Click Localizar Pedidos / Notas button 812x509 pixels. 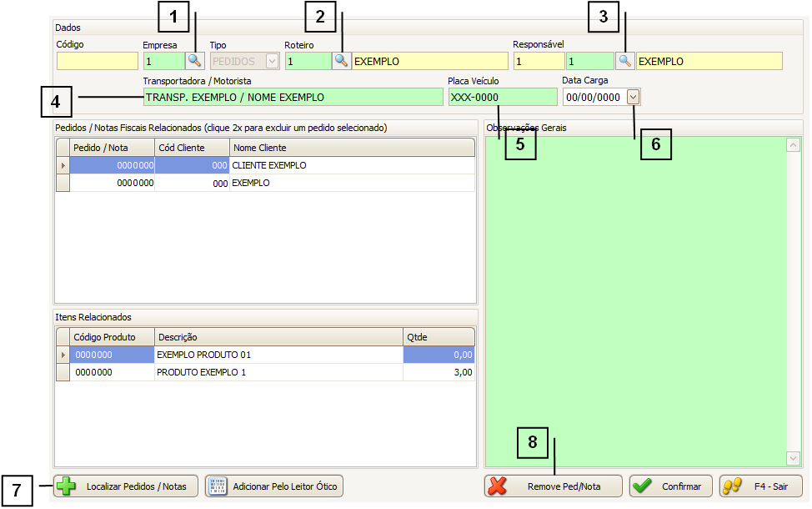[x=126, y=486]
